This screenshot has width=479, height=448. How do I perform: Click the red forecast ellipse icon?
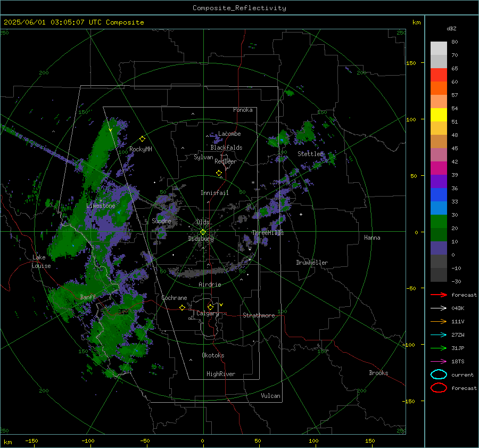pyautogui.click(x=439, y=388)
